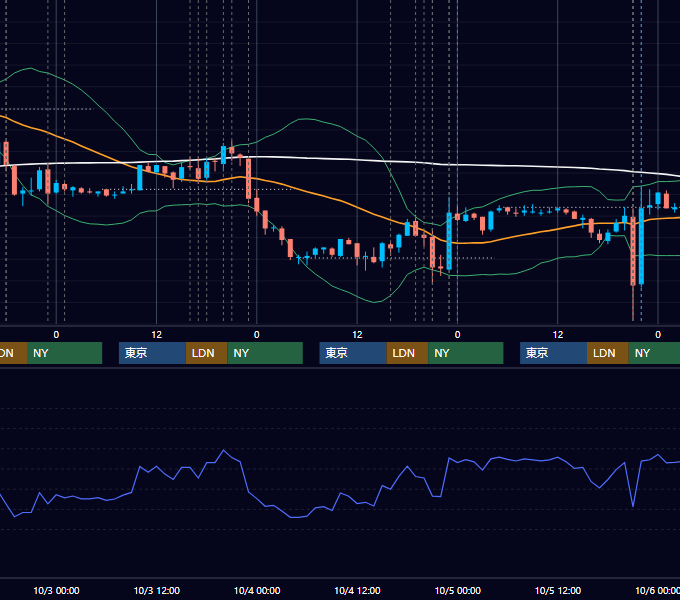Click the 東京 session block on 10/4

point(353,353)
